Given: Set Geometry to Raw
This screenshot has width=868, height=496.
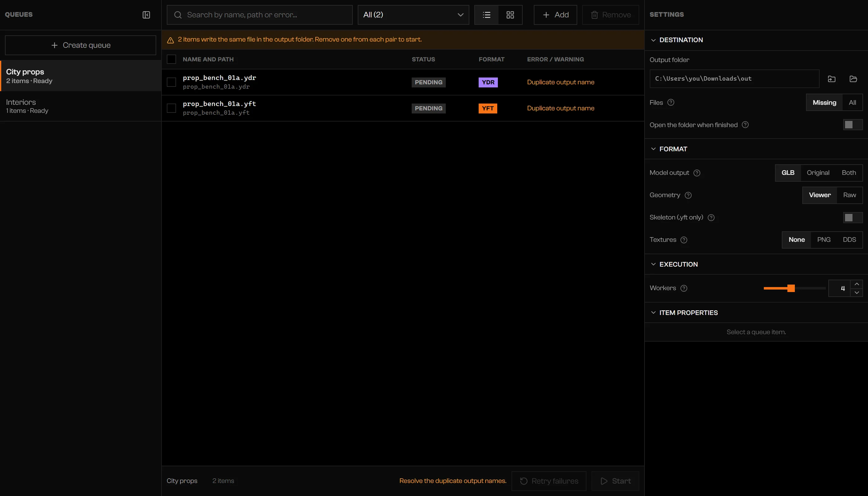Looking at the screenshot, I should coord(849,195).
